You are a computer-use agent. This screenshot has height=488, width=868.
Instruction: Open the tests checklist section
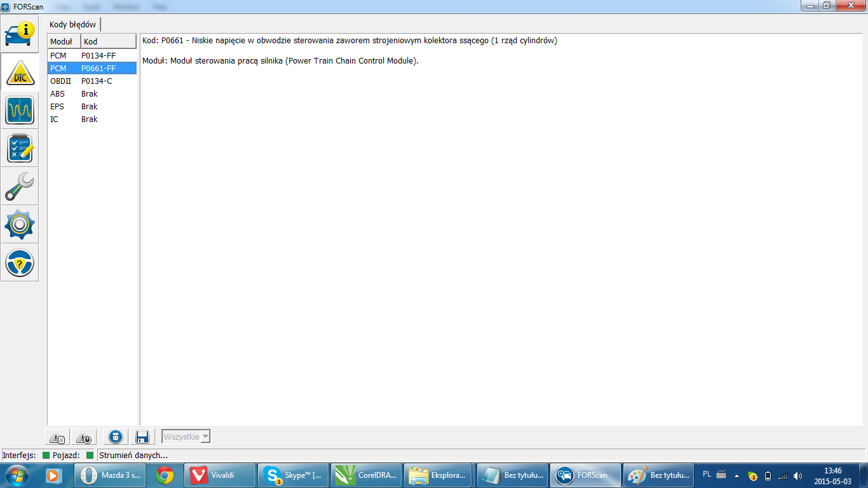pos(20,148)
